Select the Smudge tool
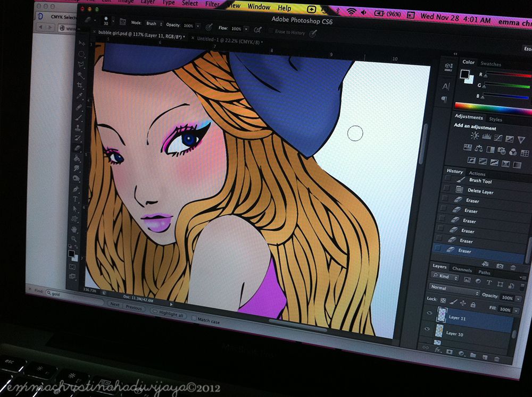This screenshot has width=532, height=397. tap(77, 168)
